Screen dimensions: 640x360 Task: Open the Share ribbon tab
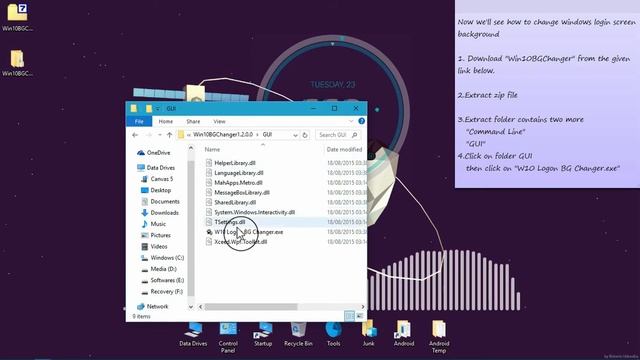(193, 121)
